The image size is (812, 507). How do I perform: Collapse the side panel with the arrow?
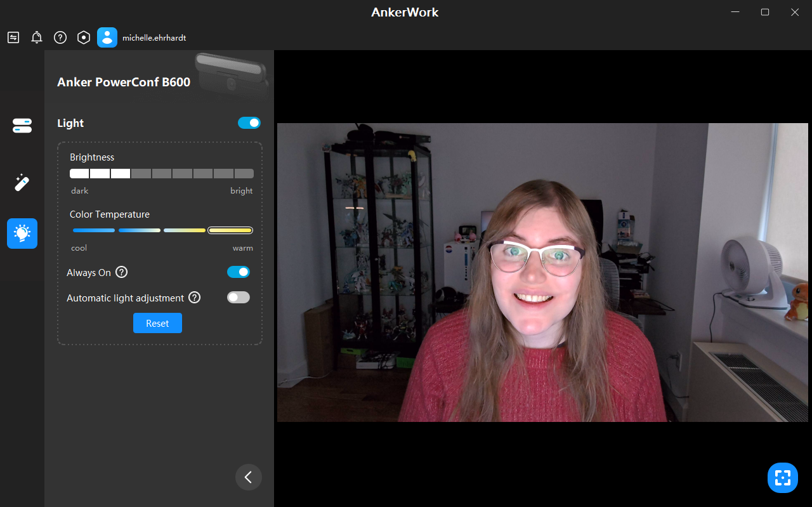249,477
